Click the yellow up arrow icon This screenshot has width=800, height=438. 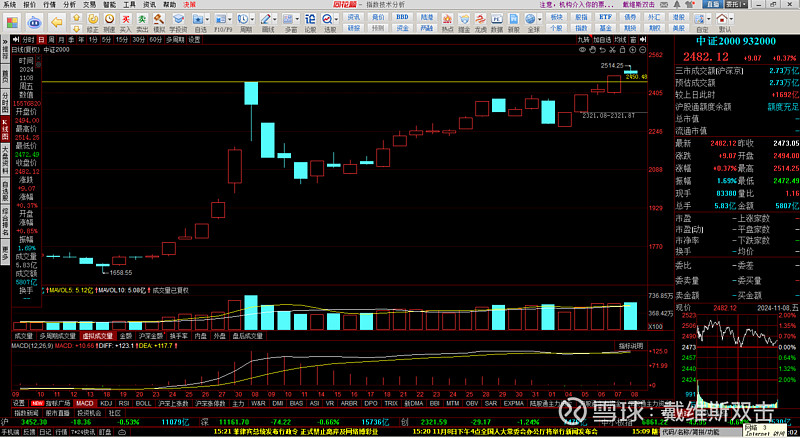pos(76,18)
